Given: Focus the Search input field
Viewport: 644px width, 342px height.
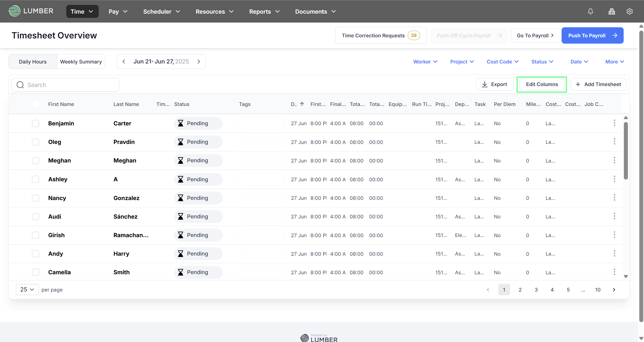Looking at the screenshot, I should 65,85.
